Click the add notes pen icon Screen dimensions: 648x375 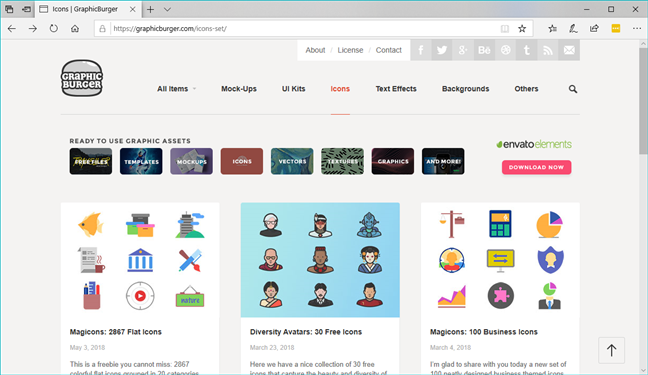[x=573, y=29]
